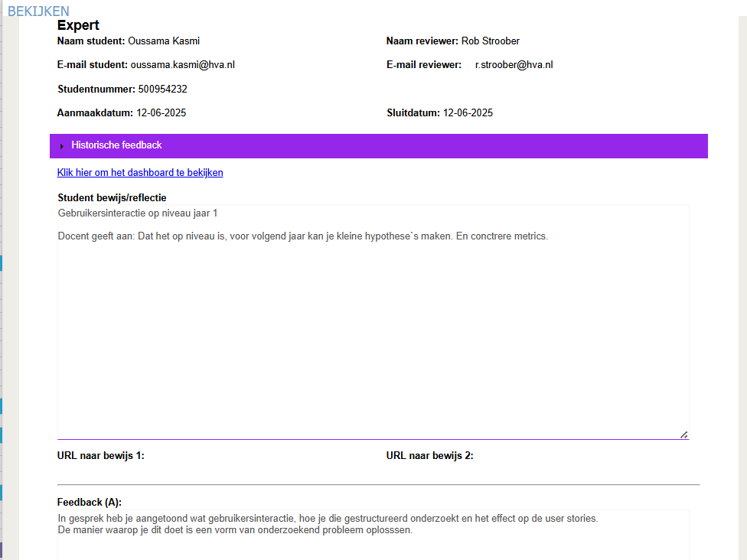Click the Sluitdatum value 12-06-2025
This screenshot has height=560, width=747.
[468, 113]
